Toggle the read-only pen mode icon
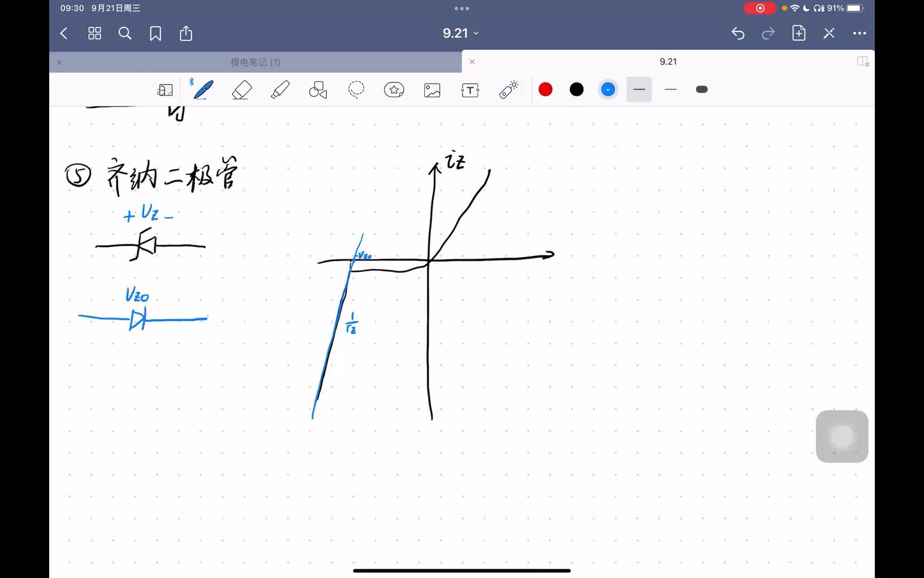The width and height of the screenshot is (924, 578). (x=829, y=33)
